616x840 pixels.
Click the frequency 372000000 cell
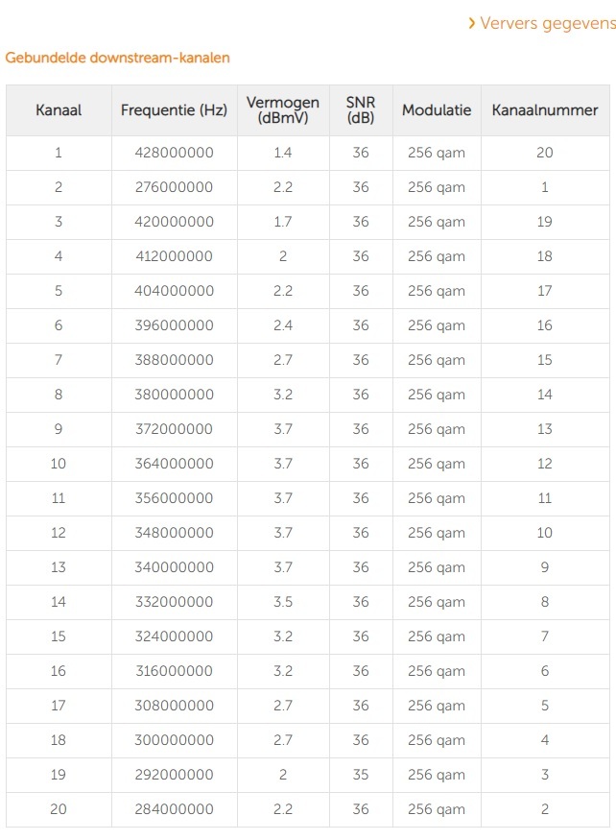click(x=174, y=429)
